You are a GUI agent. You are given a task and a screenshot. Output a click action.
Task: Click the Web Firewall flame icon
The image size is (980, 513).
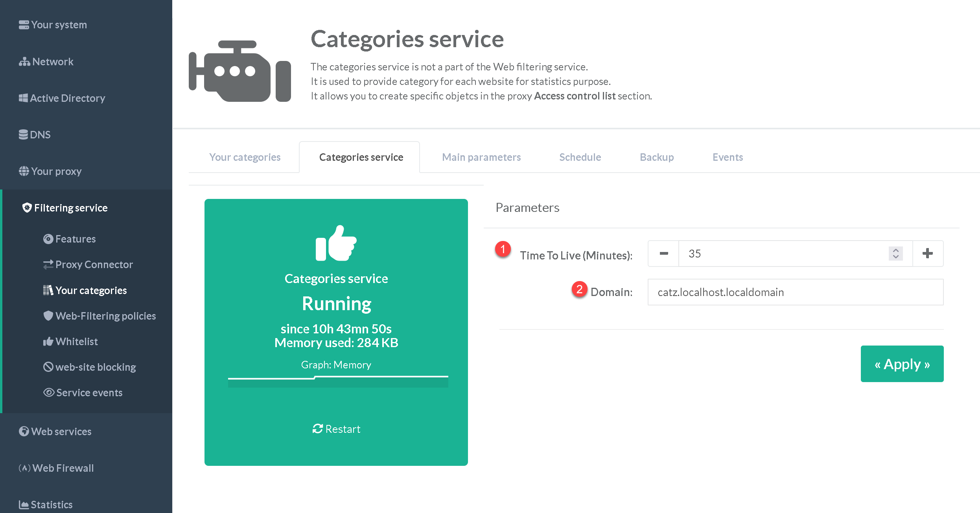pyautogui.click(x=24, y=468)
